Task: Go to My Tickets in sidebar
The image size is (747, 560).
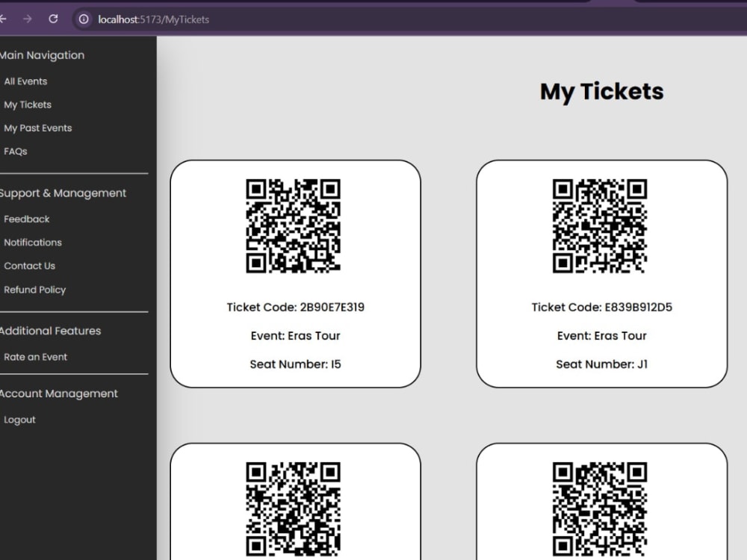Action: tap(28, 105)
